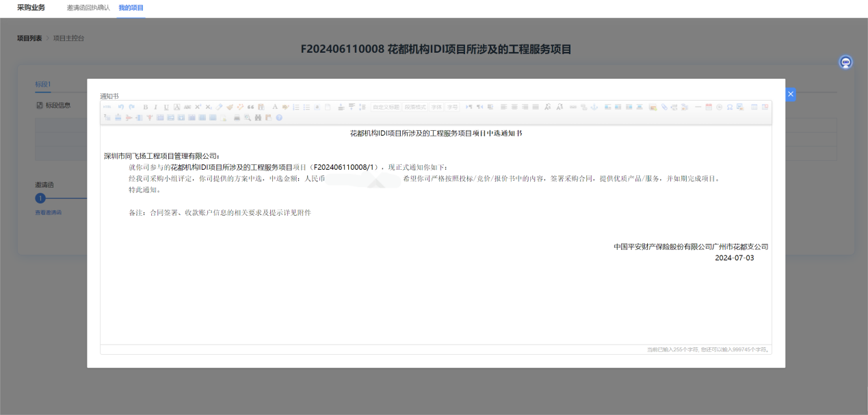Image resolution: width=868 pixels, height=415 pixels.
Task: Click the print icon in editor toolbar
Action: pos(237,118)
